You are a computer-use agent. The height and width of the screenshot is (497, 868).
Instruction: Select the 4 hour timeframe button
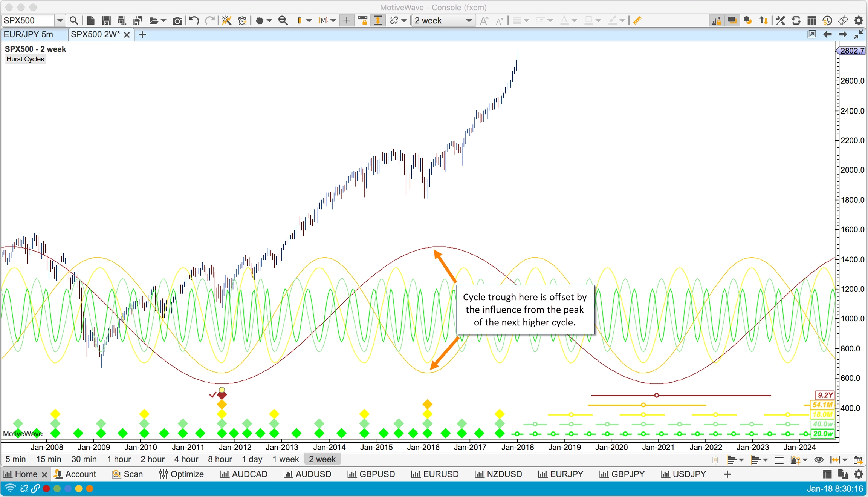point(186,459)
